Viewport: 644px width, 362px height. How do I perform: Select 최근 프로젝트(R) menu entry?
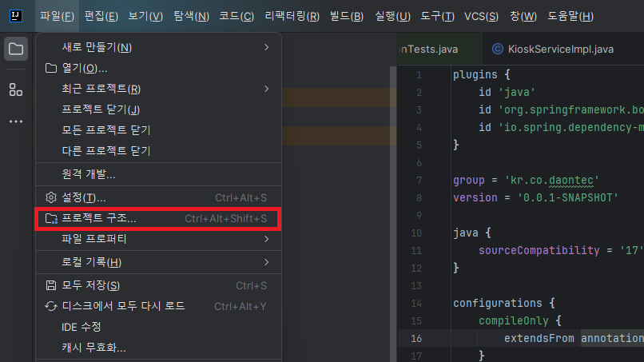pos(158,89)
